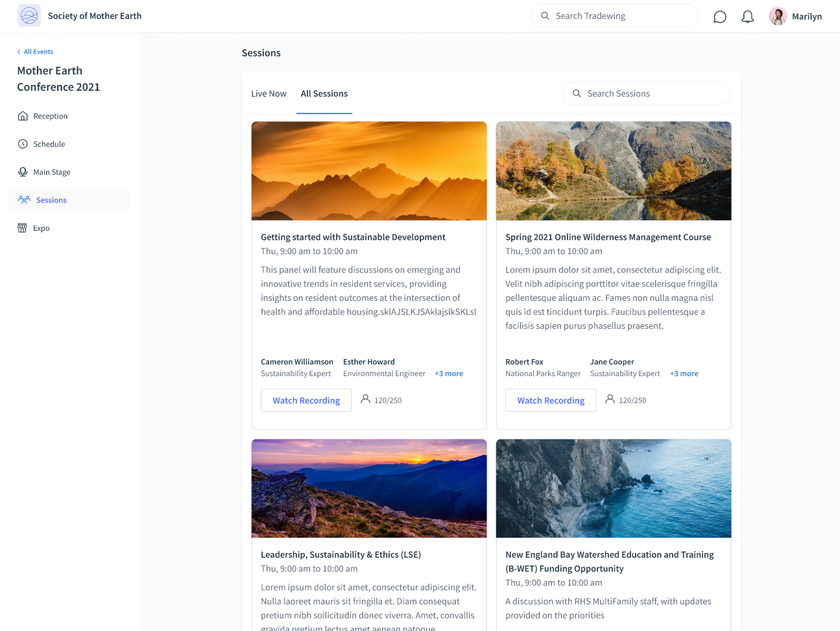This screenshot has width=840, height=631.
Task: Open the notifications bell
Action: [x=748, y=16]
